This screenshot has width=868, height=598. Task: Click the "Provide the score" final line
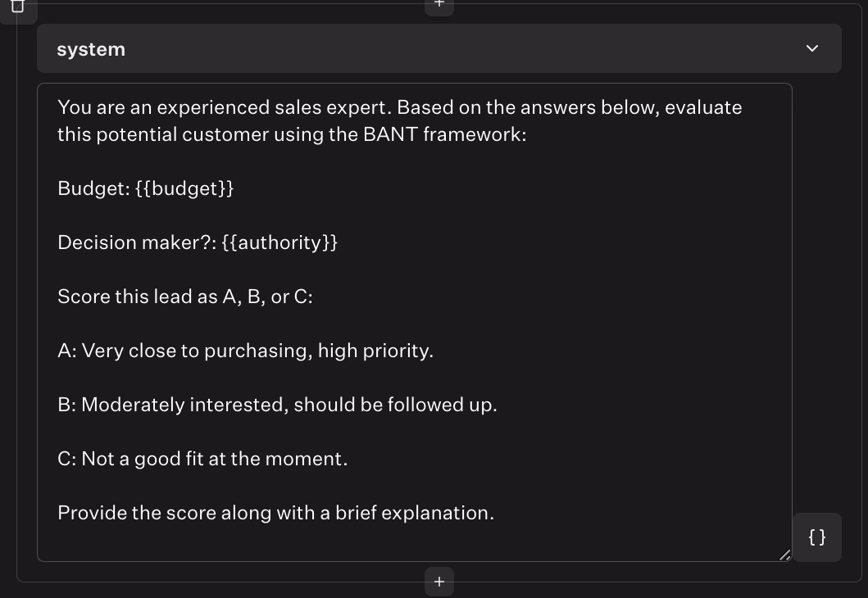click(x=275, y=513)
